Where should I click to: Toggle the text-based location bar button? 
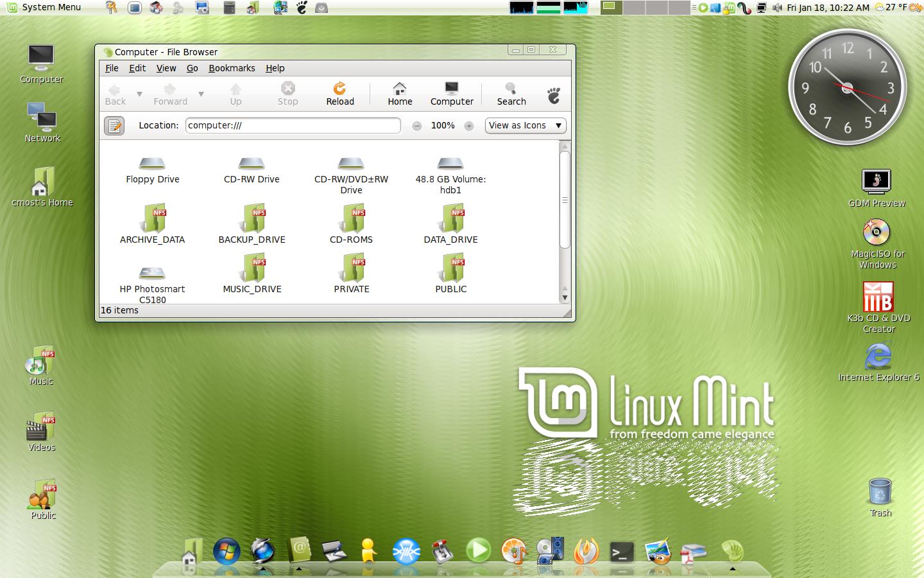pos(114,125)
